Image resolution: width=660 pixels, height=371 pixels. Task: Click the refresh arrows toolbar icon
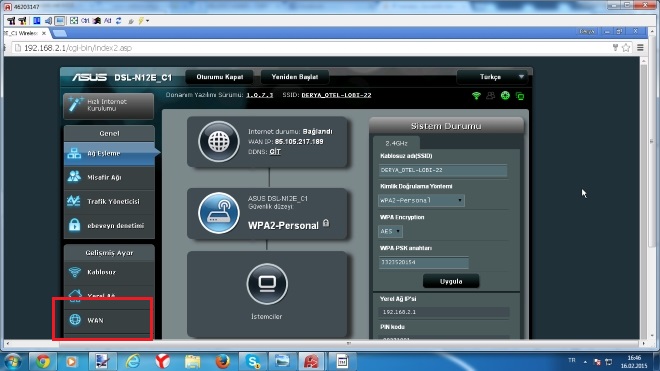click(119, 20)
